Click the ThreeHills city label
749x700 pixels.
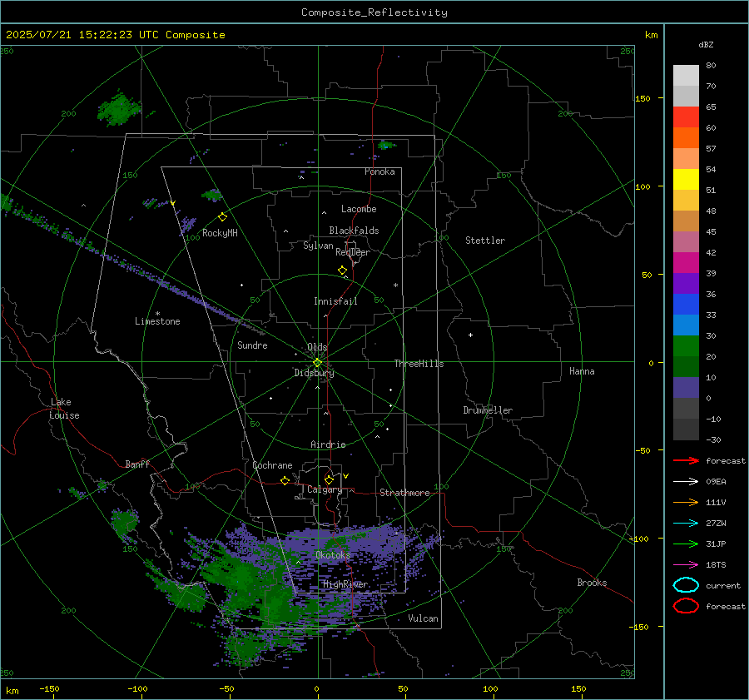[x=419, y=364]
